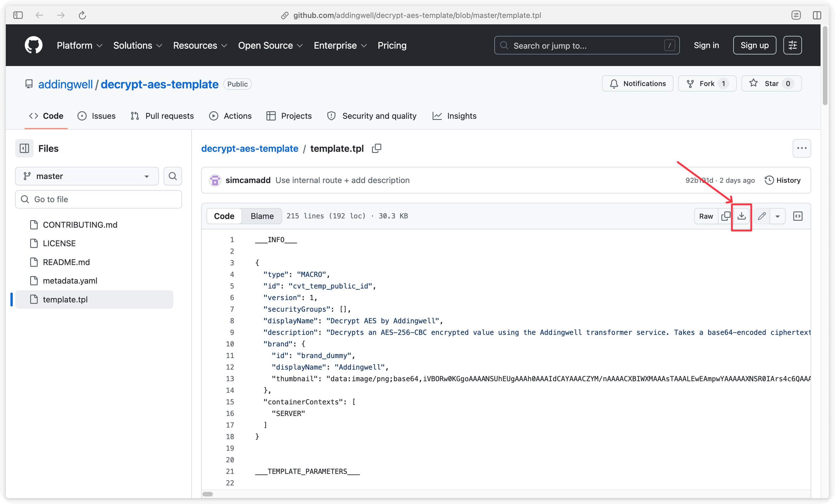Reload the page with the refresh icon
The height and width of the screenshot is (504, 835).
82,15
